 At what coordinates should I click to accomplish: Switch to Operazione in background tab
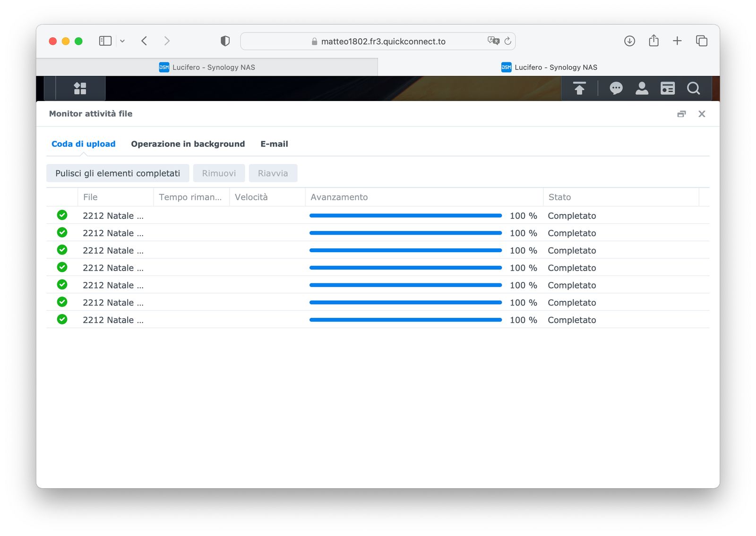[x=188, y=144]
